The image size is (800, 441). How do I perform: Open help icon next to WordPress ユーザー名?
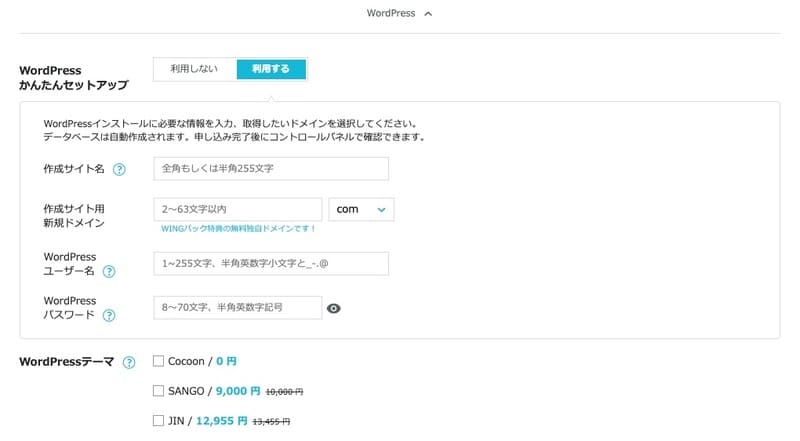point(109,272)
